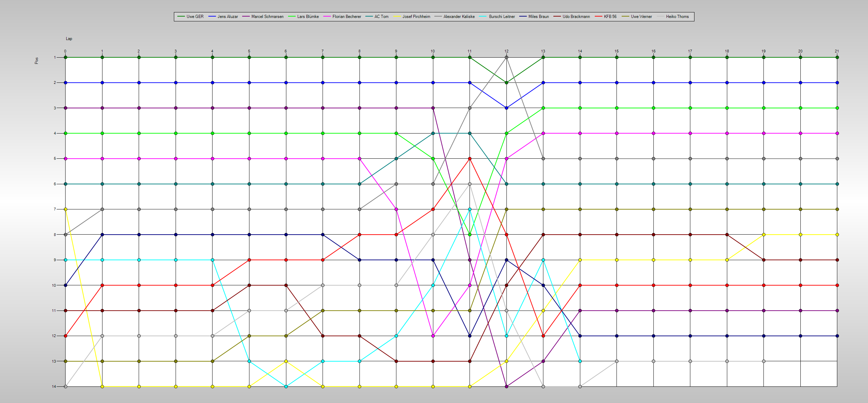The height and width of the screenshot is (403, 868).
Task: Click light gray marker at lap 11 position 6
Action: tap(470, 184)
